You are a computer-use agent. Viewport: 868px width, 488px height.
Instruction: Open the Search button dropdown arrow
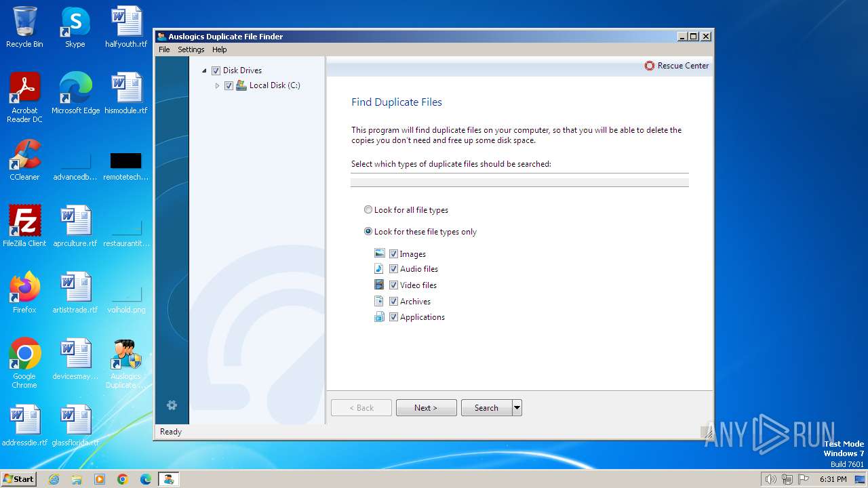point(517,407)
